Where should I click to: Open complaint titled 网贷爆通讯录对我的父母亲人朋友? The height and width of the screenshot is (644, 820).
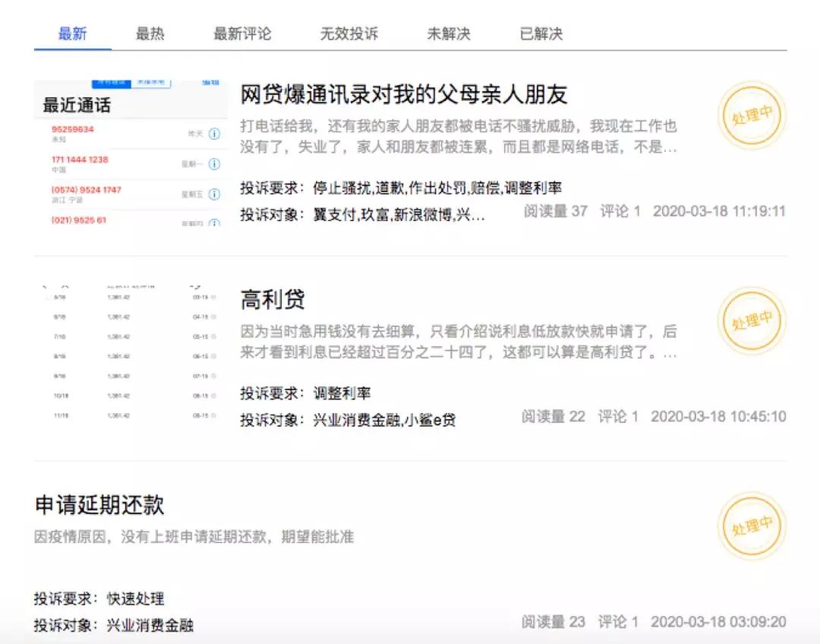pyautogui.click(x=404, y=95)
